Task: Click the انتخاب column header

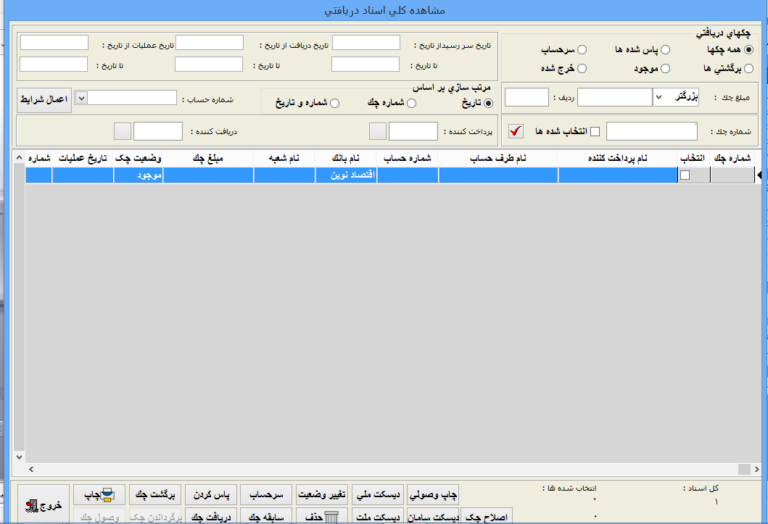Action: tap(693, 158)
